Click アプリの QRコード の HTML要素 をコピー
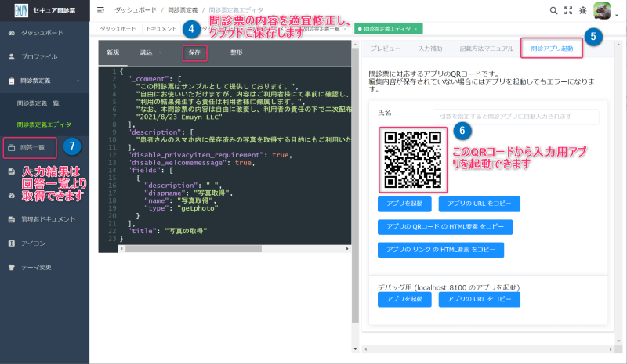The image size is (627, 364). (445, 227)
